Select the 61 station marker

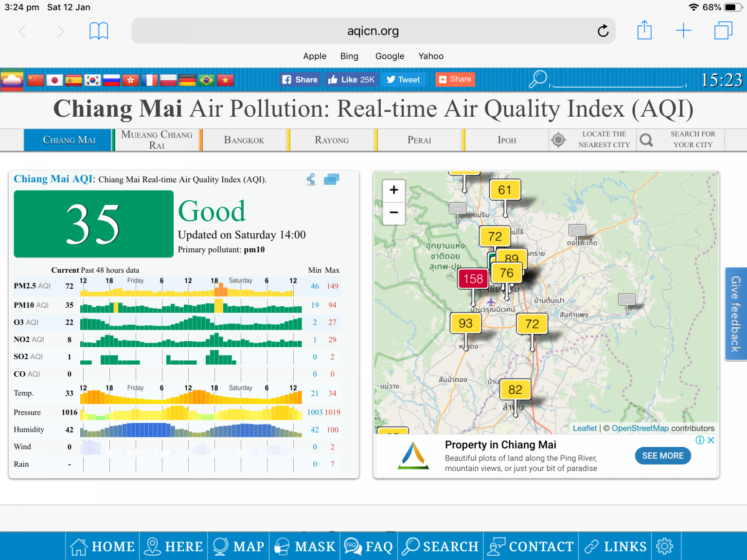[505, 190]
